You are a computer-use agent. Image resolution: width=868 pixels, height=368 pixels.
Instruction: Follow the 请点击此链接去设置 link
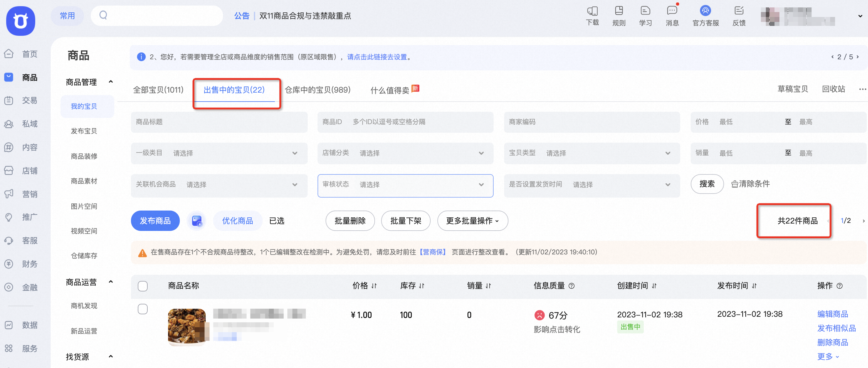point(377,57)
